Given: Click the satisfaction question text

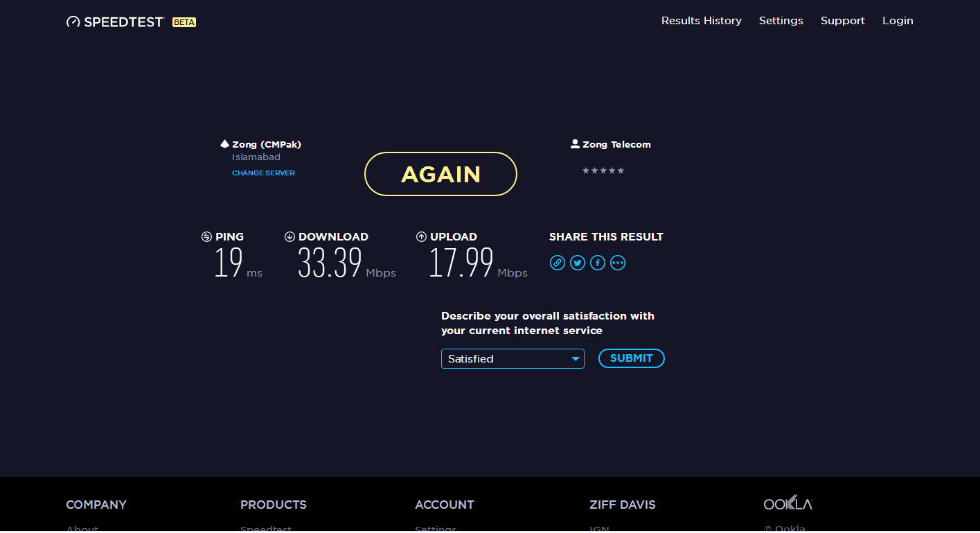Looking at the screenshot, I should 548,323.
